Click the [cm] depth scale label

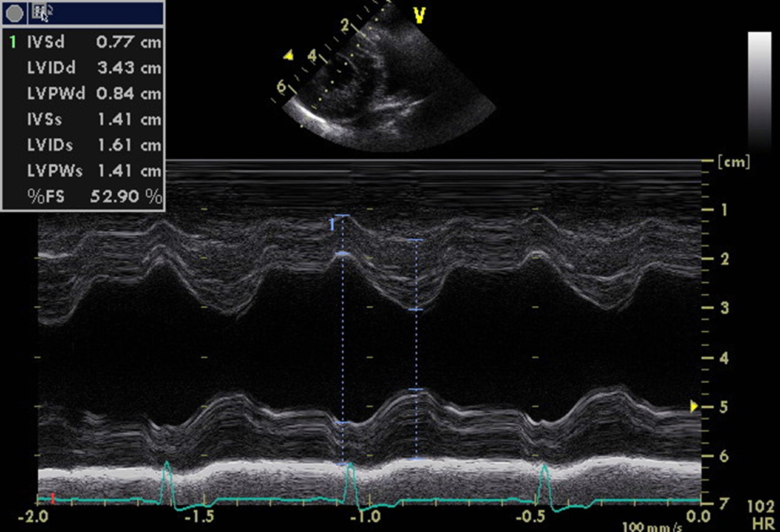click(x=733, y=162)
